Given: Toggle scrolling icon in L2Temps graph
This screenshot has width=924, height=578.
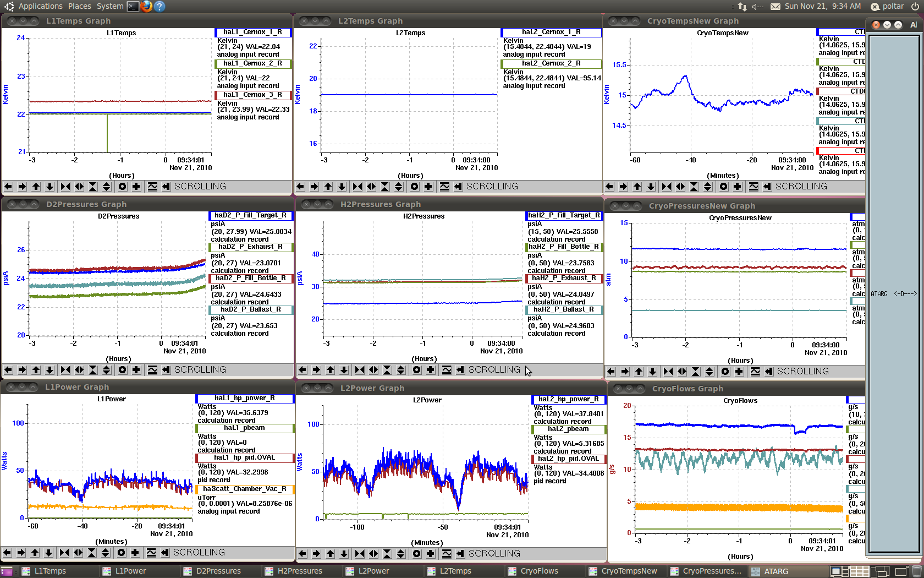Looking at the screenshot, I should click(x=458, y=187).
